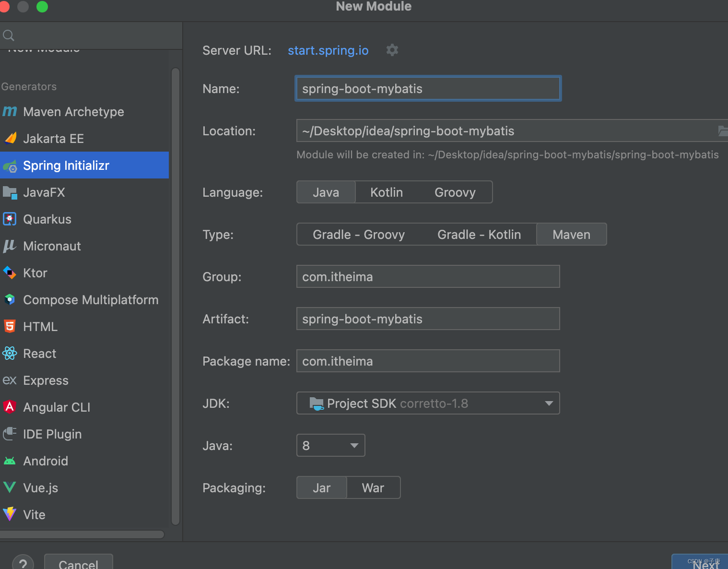The width and height of the screenshot is (728, 569).
Task: Select Ktor generator label
Action: click(35, 273)
